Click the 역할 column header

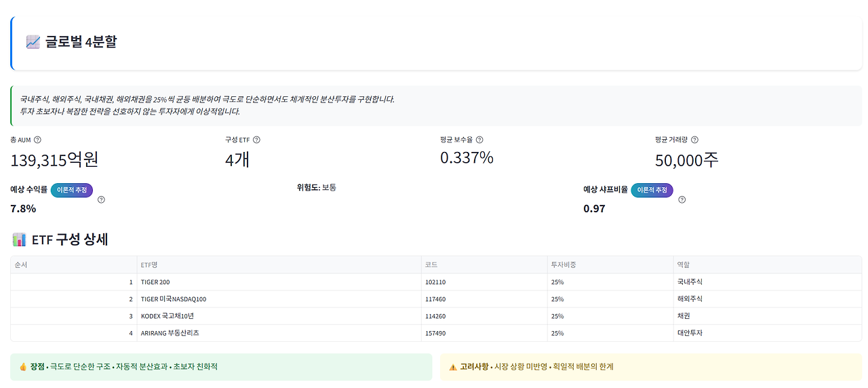coord(768,265)
